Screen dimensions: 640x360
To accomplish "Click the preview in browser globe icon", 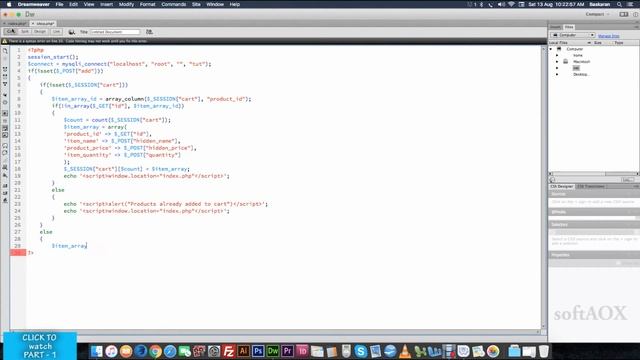I will coord(72,32).
